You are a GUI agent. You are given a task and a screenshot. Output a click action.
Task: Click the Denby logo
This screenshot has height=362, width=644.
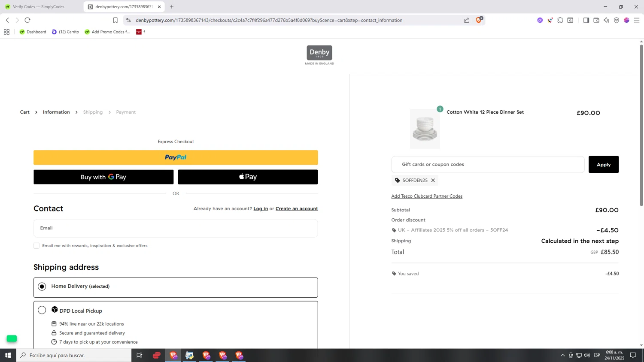coord(319,55)
